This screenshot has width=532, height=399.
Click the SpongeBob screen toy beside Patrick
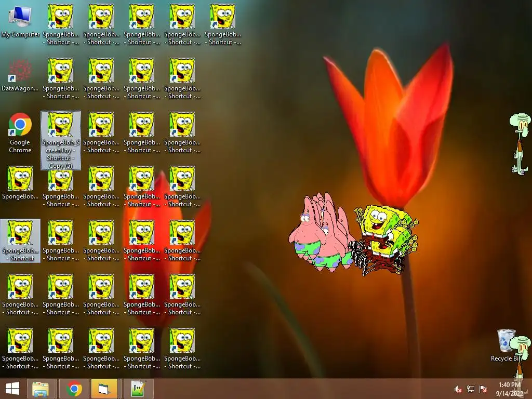pyautogui.click(x=385, y=240)
